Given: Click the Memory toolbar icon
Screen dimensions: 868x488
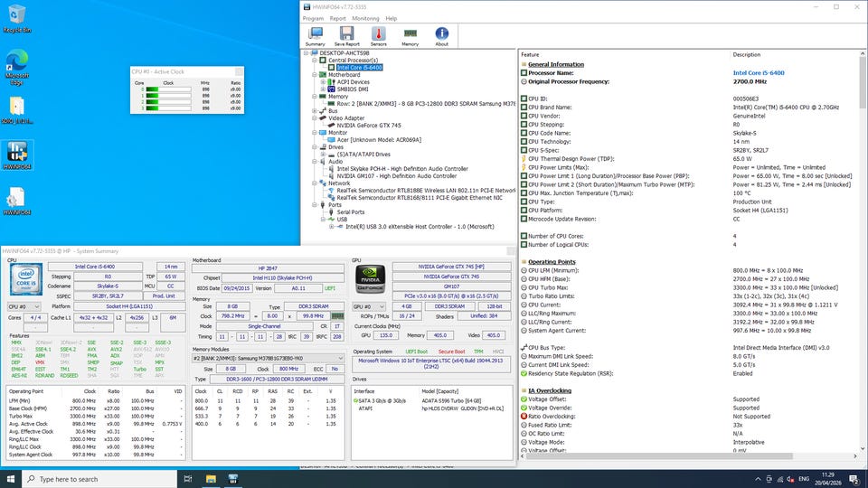Looking at the screenshot, I should point(410,34).
